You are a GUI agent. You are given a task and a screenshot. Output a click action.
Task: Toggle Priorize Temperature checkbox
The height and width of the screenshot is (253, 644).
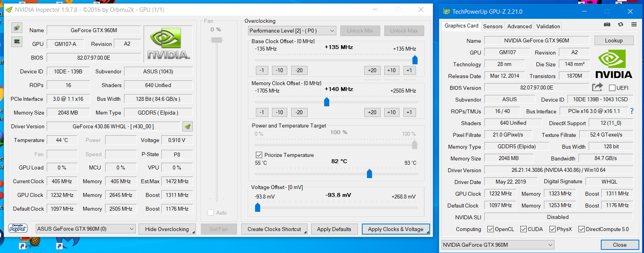click(259, 155)
